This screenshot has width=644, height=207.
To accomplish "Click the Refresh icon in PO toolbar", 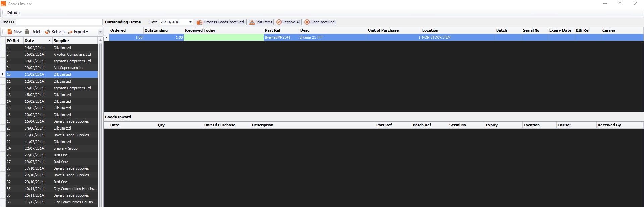I will (x=48, y=32).
